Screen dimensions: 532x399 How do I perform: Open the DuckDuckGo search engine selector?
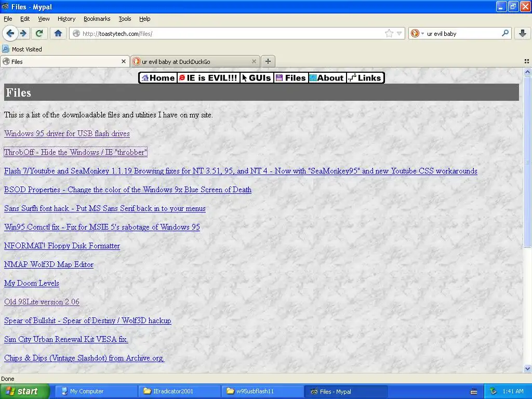417,33
